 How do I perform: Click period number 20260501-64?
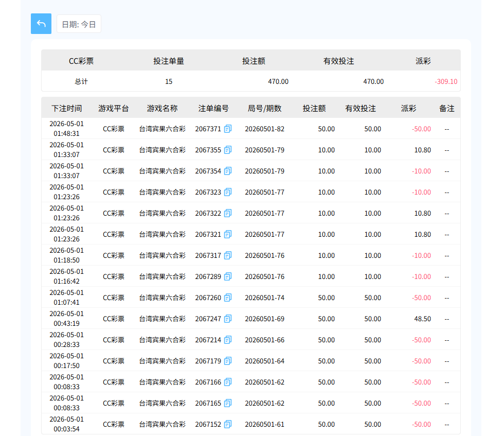click(264, 361)
